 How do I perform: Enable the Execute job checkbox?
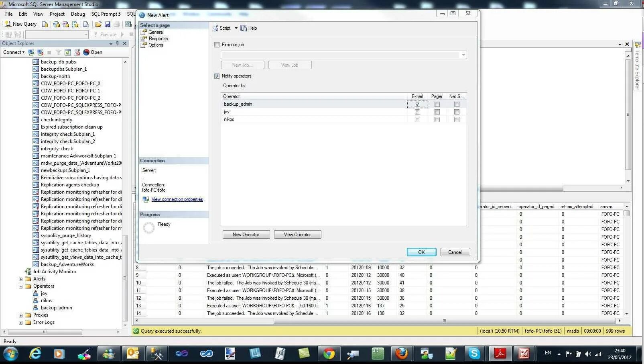[217, 45]
